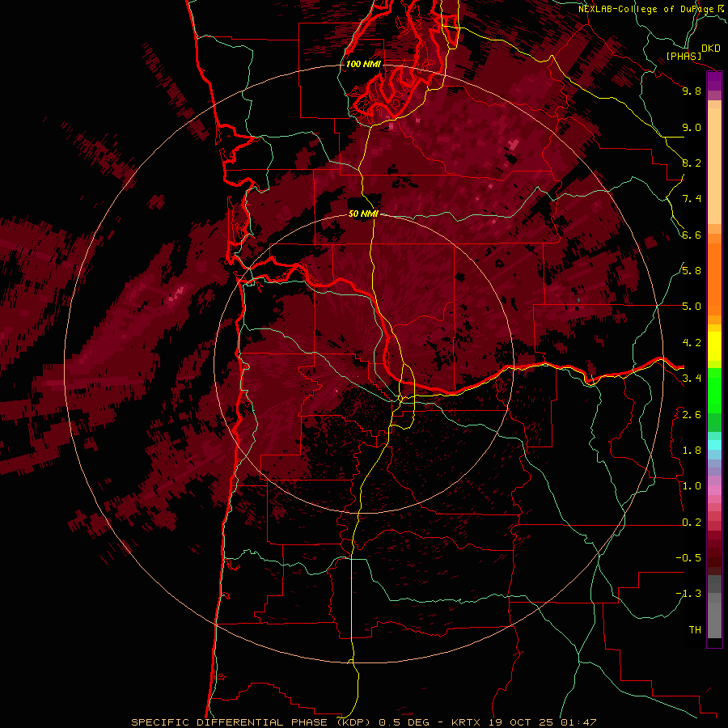Click the 100 NMI range ring label

(x=363, y=64)
